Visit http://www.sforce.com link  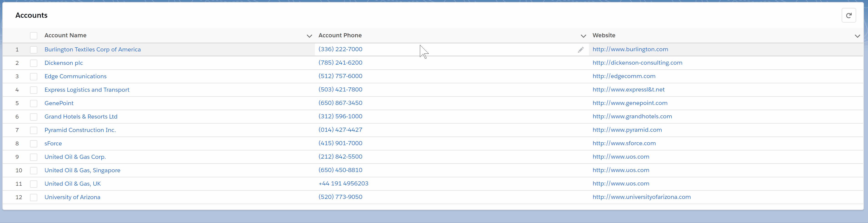click(624, 143)
